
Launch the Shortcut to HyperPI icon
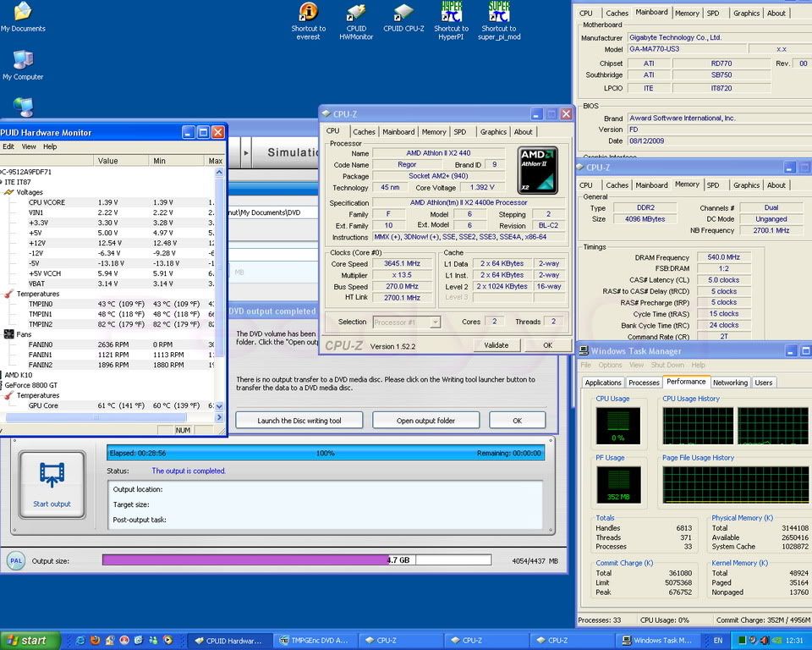pos(451,21)
